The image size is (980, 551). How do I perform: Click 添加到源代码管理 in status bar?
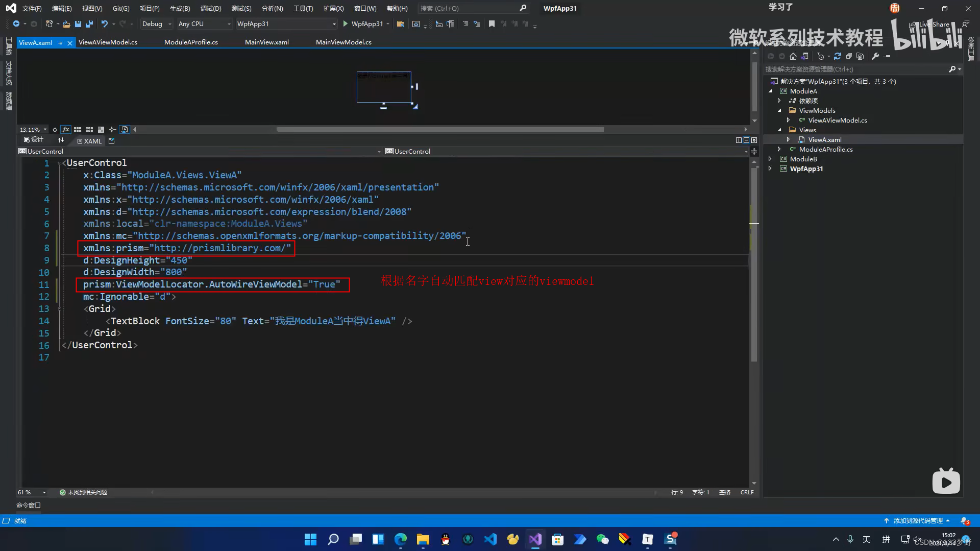(917, 521)
